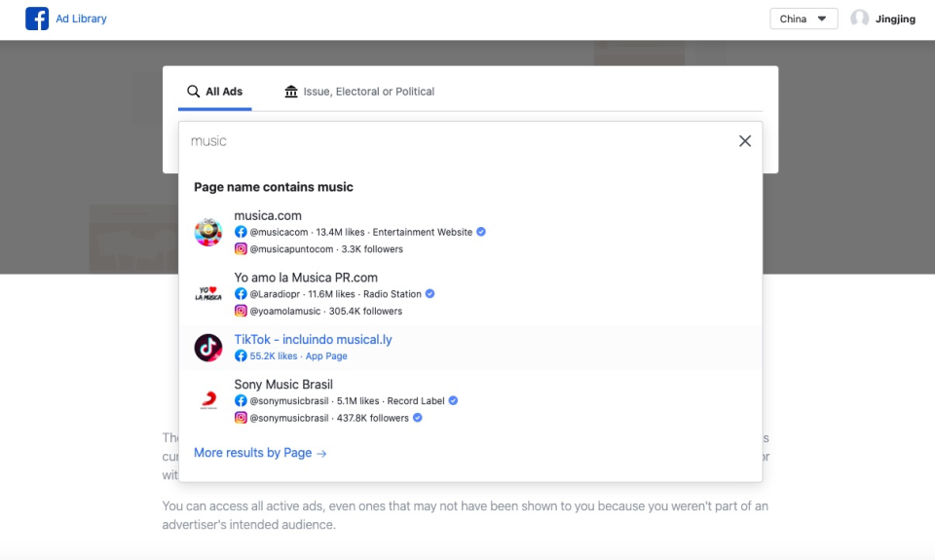Image resolution: width=935 pixels, height=560 pixels.
Task: Click Facebook icon beside 55.2K likes
Action: click(241, 356)
